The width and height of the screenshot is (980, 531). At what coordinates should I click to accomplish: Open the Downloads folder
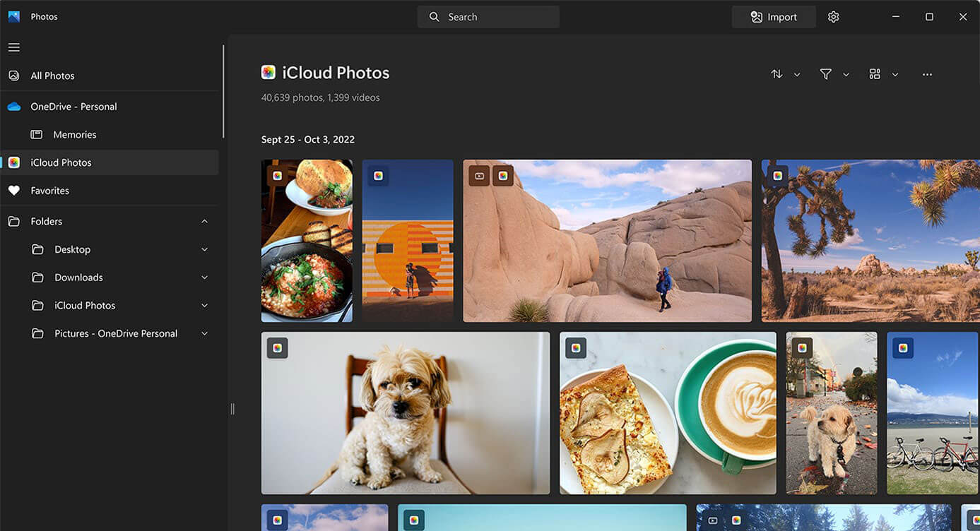110,278
